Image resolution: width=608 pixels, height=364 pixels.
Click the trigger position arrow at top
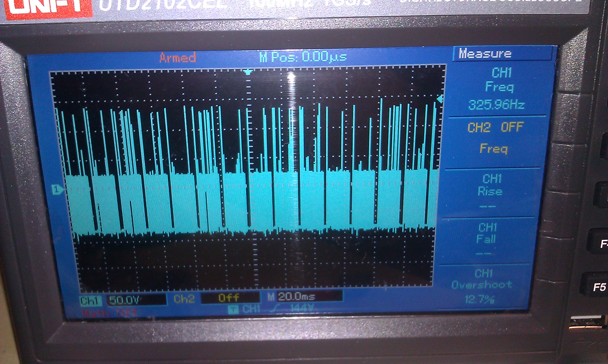[248, 72]
